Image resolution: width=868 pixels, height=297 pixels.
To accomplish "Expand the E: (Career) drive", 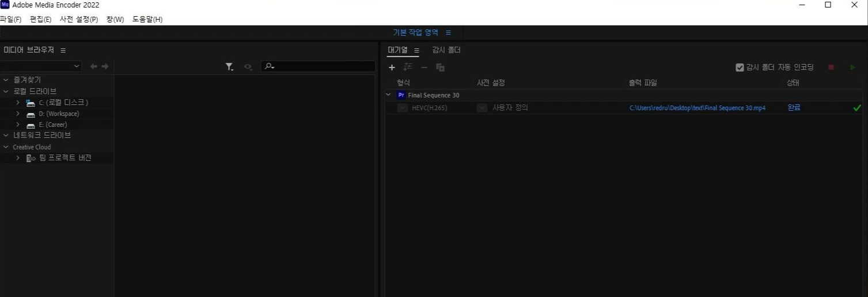I will (x=18, y=125).
